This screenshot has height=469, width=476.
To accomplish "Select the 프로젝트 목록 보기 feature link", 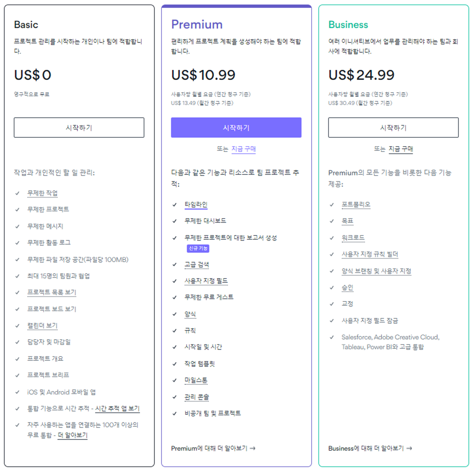I will 52,292.
